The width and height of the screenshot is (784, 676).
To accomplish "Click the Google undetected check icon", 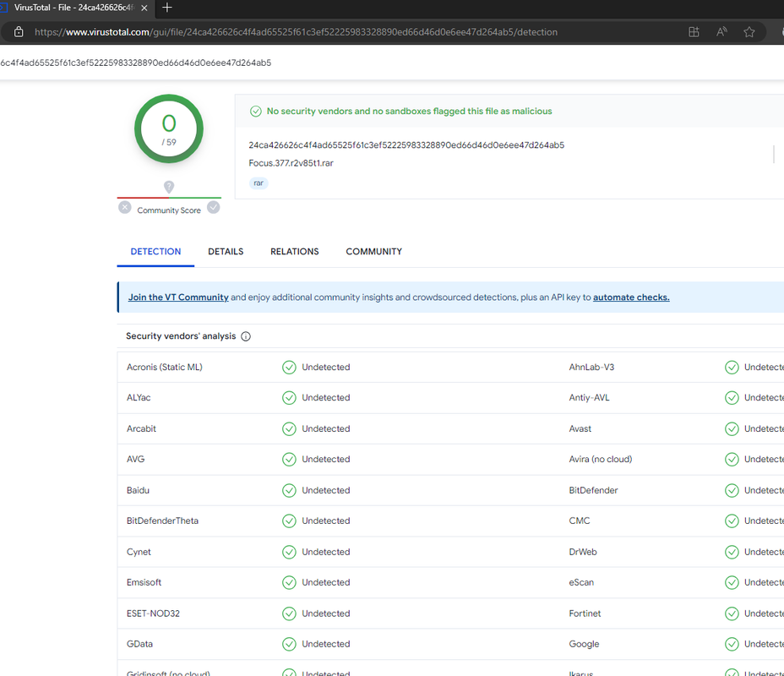I will (x=732, y=644).
